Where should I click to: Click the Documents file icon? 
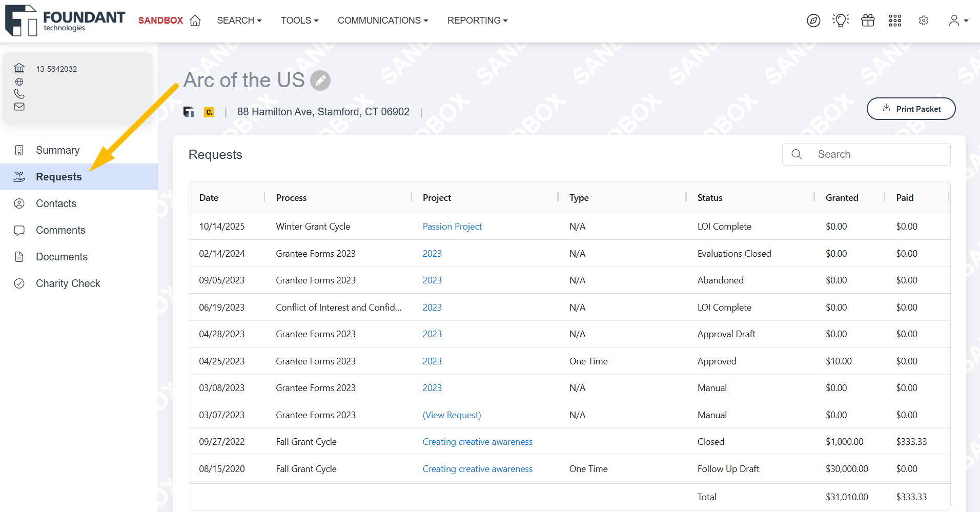click(x=19, y=257)
